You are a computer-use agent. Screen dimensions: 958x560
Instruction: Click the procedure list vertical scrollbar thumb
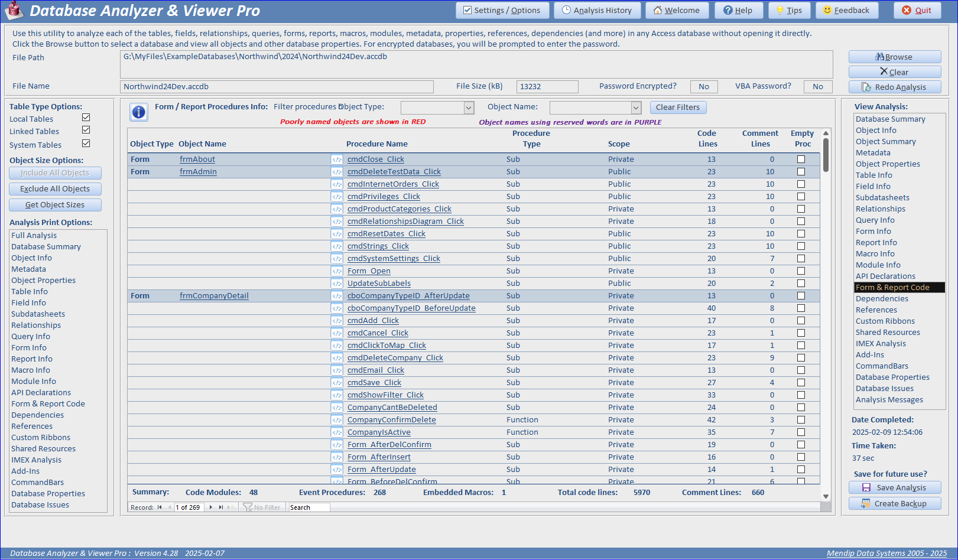pyautogui.click(x=826, y=155)
